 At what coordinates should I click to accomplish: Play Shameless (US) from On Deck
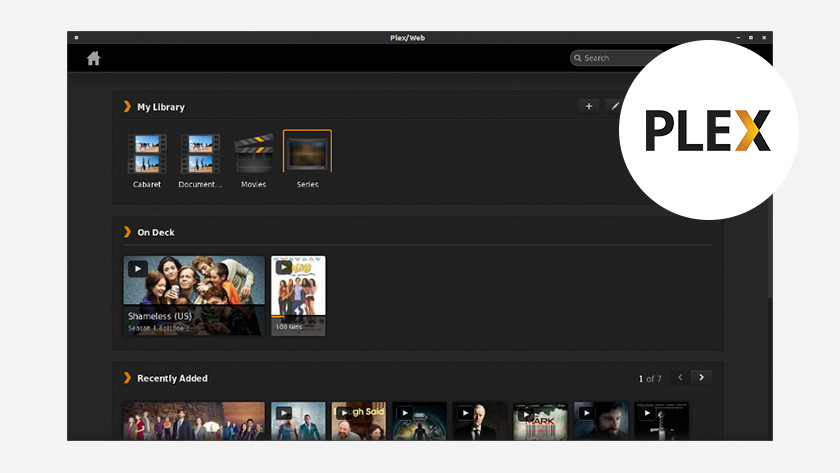pos(138,268)
